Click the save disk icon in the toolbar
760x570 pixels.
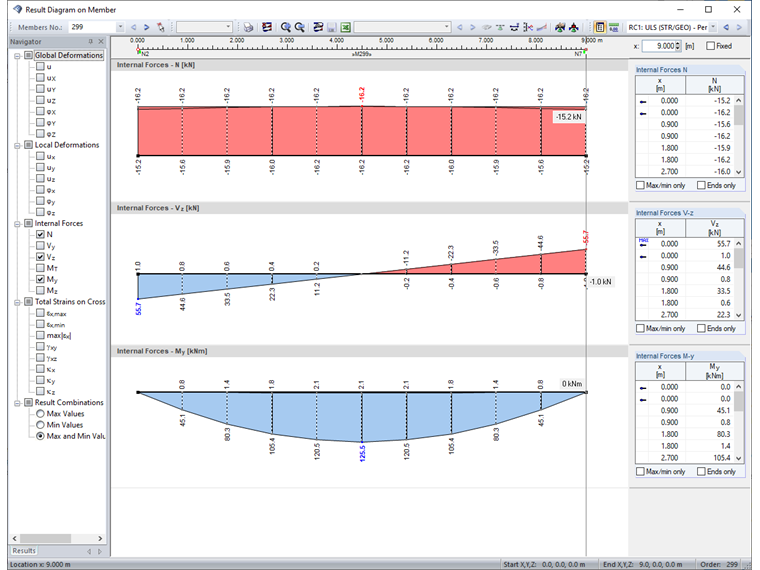[x=332, y=28]
